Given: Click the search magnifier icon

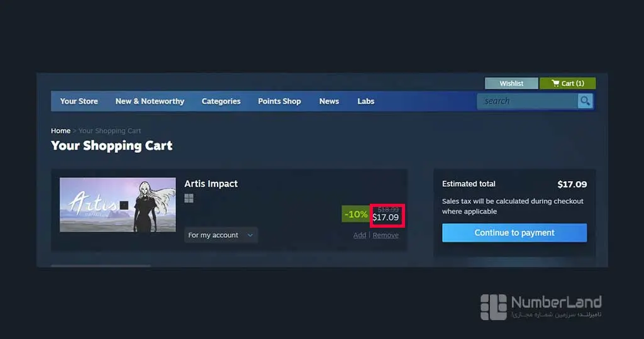Looking at the screenshot, I should (x=585, y=101).
